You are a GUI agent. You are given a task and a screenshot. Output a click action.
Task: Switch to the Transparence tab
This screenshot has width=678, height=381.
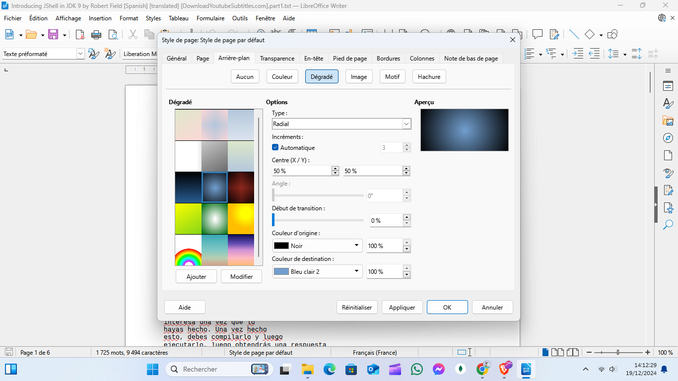pos(277,58)
